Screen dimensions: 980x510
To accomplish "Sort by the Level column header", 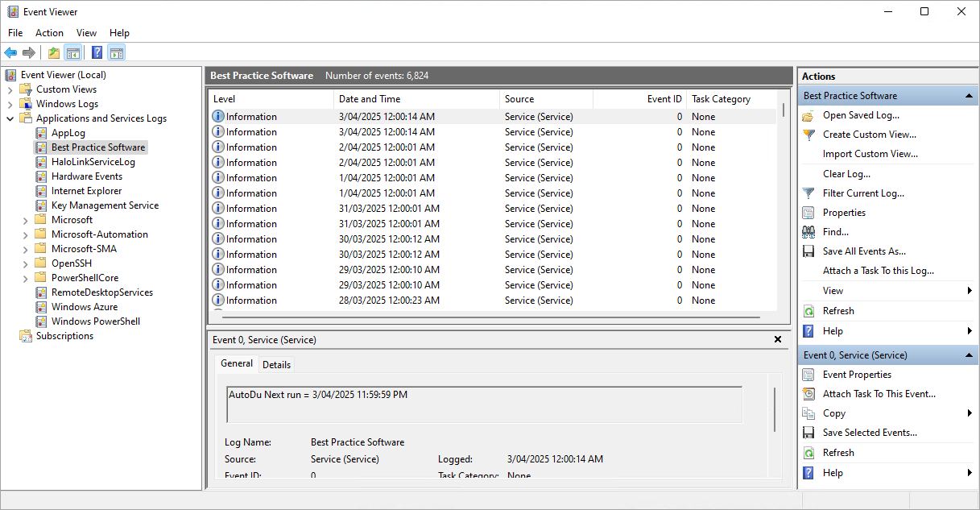I will click(271, 99).
